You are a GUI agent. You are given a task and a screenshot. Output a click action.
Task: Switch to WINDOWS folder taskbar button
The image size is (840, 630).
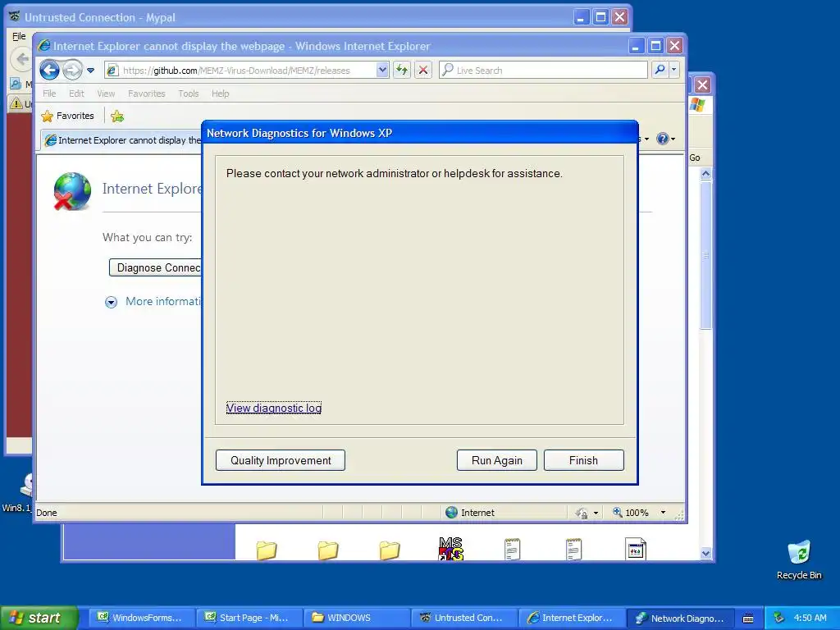click(x=356, y=618)
